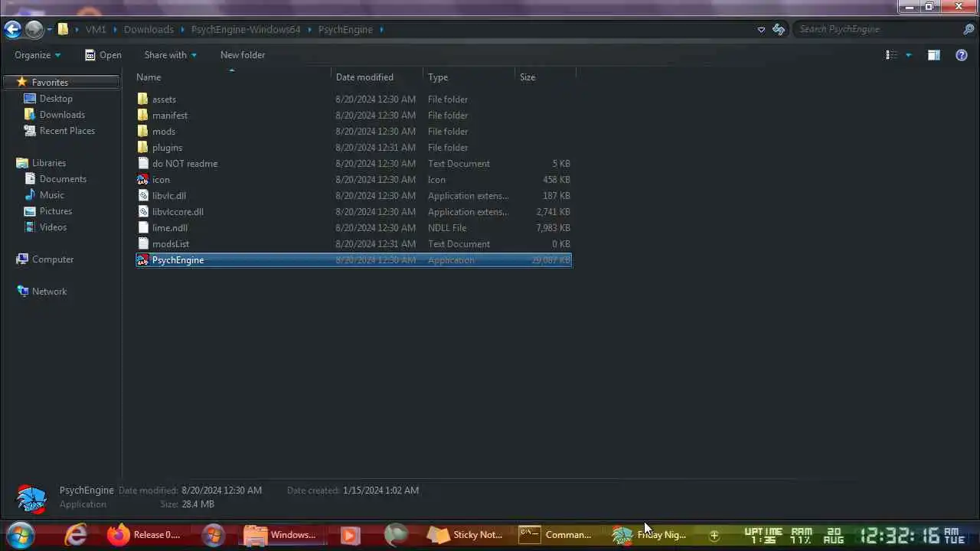This screenshot has width=980, height=551.
Task: Open the Help button
Action: pos(962,55)
